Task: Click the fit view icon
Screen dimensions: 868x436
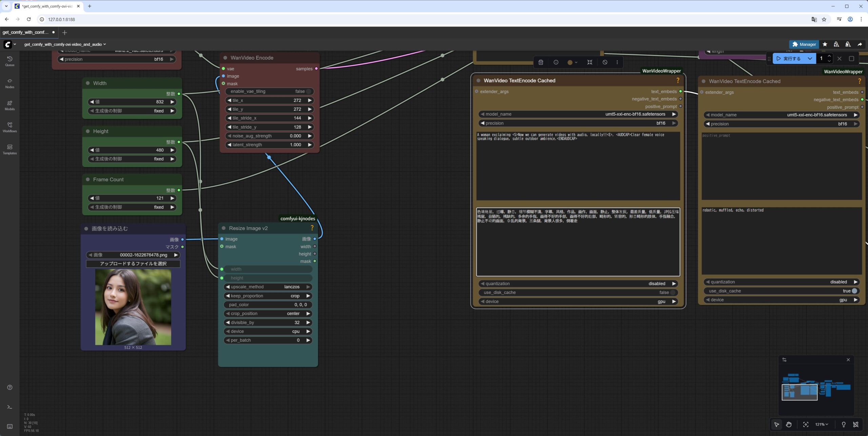Action: [x=806, y=424]
